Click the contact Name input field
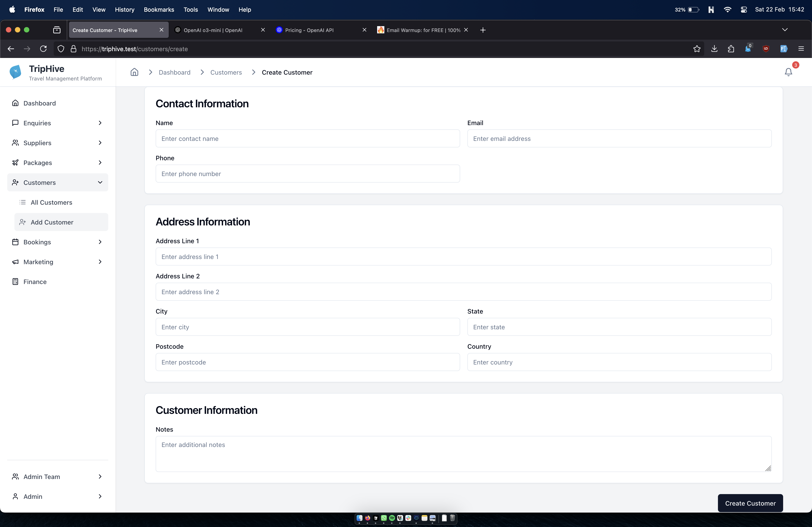This screenshot has height=527, width=812. (x=307, y=138)
